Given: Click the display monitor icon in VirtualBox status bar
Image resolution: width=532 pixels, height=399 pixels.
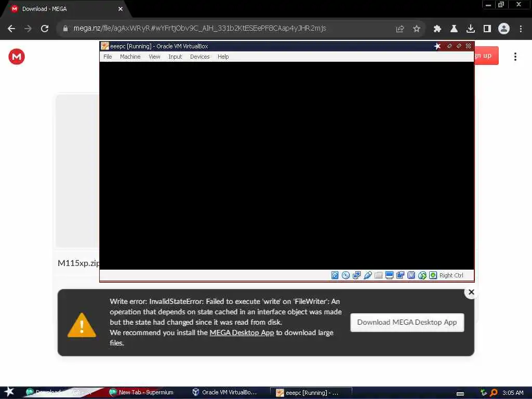Looking at the screenshot, I should pos(389,275).
